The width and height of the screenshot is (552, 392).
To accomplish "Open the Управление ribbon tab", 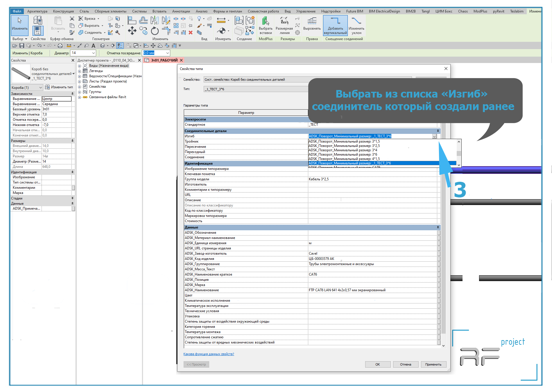I will (306, 11).
